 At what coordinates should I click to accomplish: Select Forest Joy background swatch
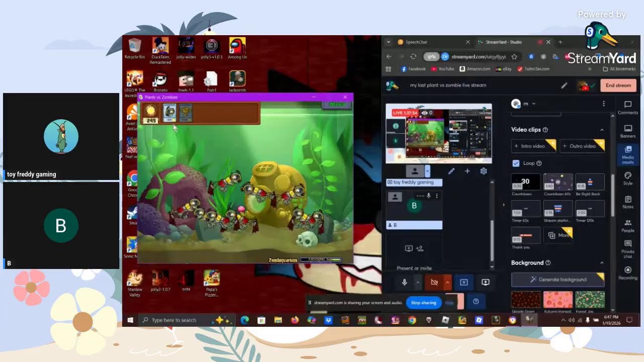point(590,300)
